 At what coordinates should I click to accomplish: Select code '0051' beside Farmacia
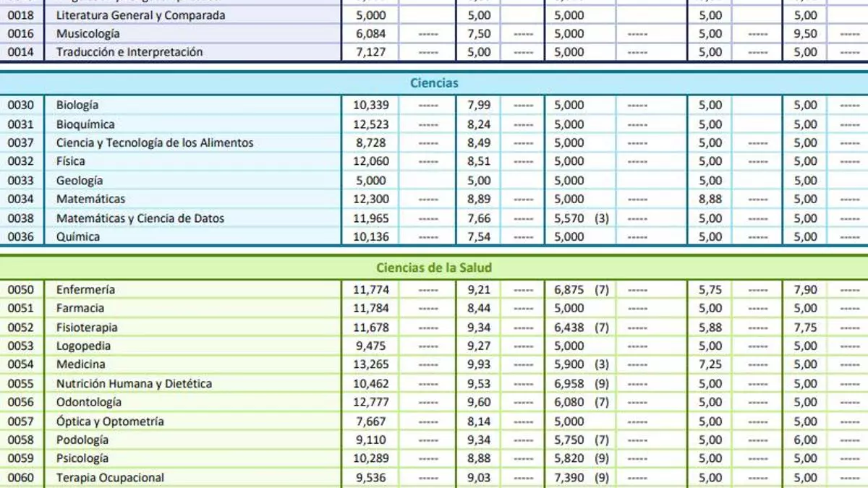(x=20, y=308)
